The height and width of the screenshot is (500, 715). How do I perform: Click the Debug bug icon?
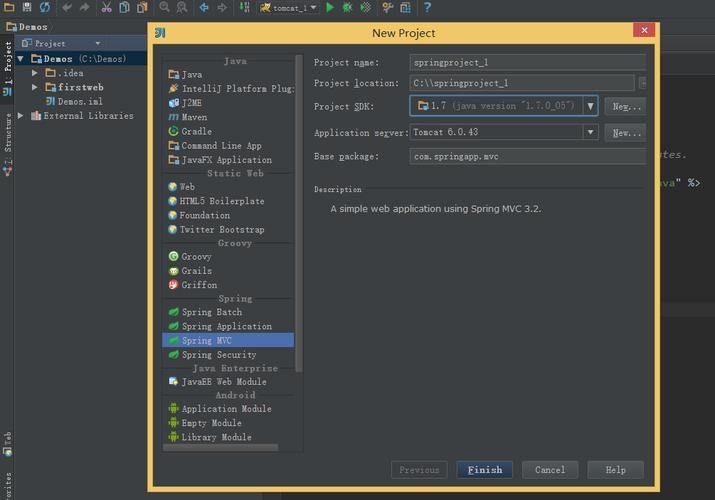click(347, 7)
